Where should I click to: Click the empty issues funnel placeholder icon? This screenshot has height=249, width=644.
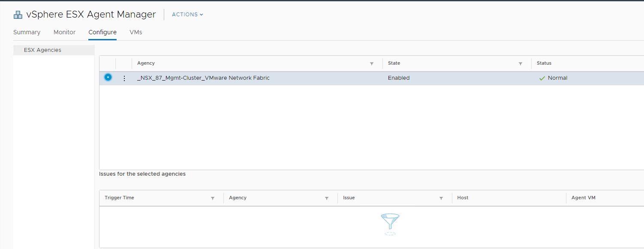390,224
